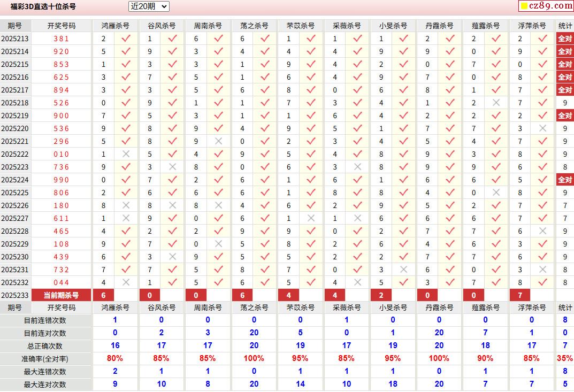
Task: Click the 全对 badge in row 2025224
Action: pyautogui.click(x=565, y=180)
